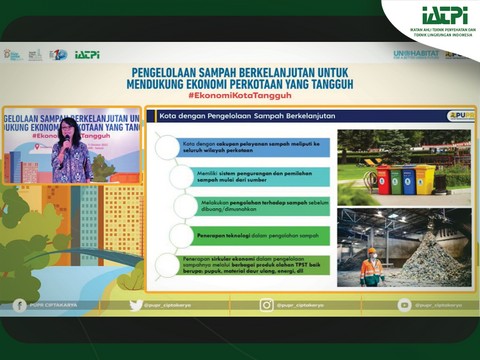Click the green recycling bin in the photo
Viewport: 480px width, 360px height.
click(x=396, y=181)
